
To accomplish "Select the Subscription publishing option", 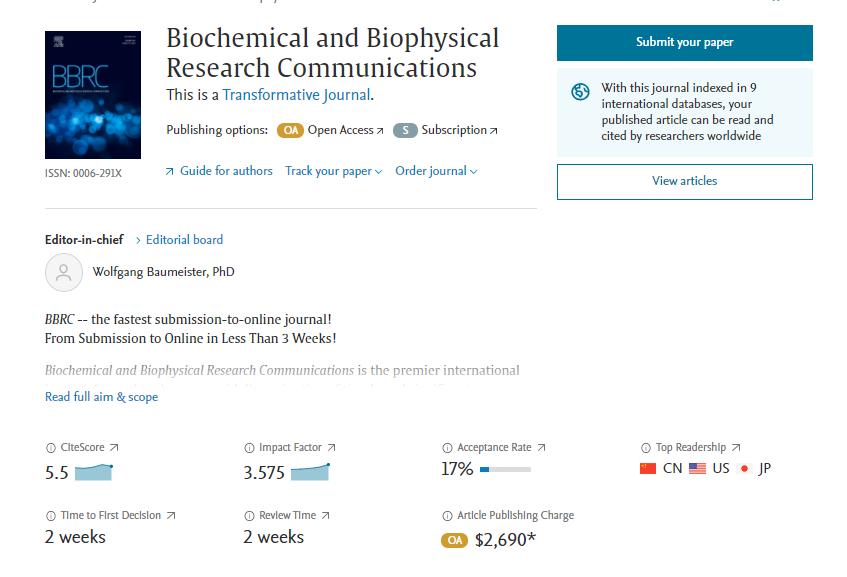I will [x=445, y=130].
